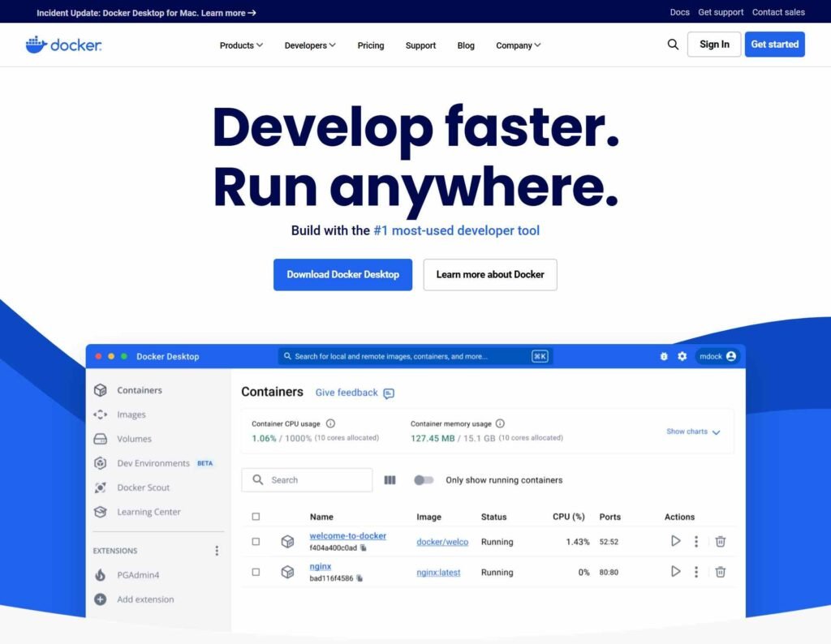Click the Status column header
The width and height of the screenshot is (831, 644).
(x=494, y=517)
